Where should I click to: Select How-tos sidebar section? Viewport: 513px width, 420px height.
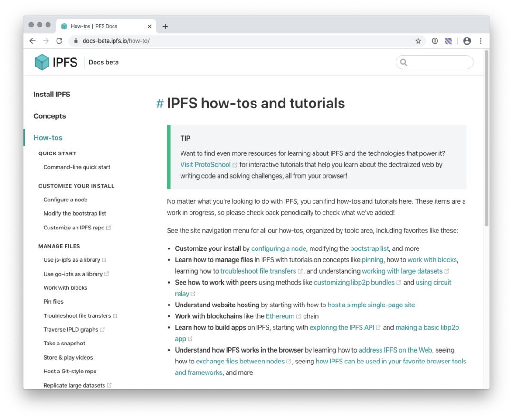pyautogui.click(x=48, y=138)
